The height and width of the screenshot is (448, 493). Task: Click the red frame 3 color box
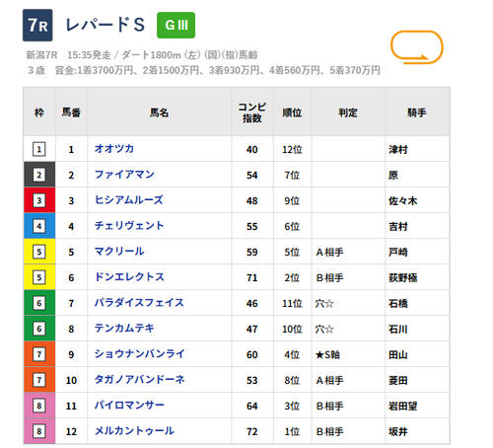[x=39, y=200]
